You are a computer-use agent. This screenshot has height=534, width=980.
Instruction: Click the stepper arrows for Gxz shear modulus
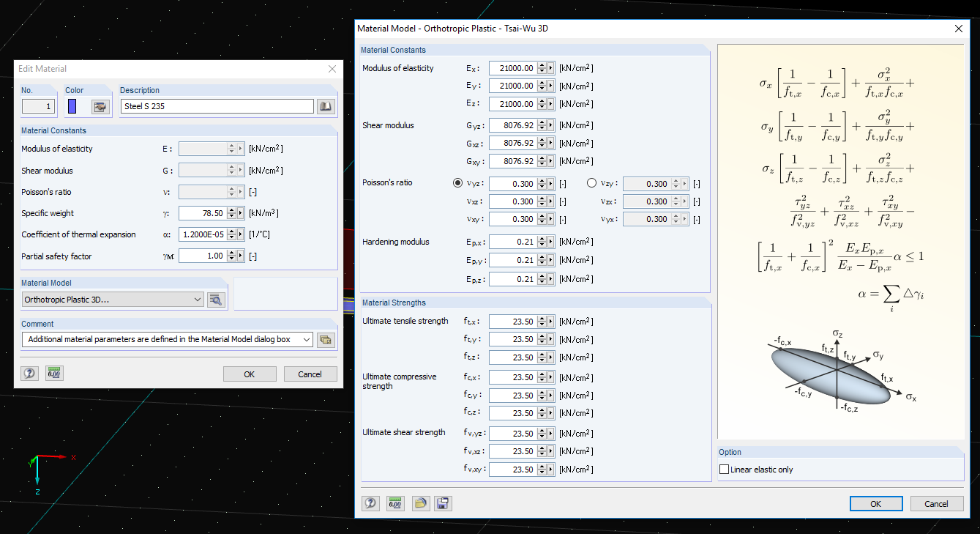click(x=542, y=143)
